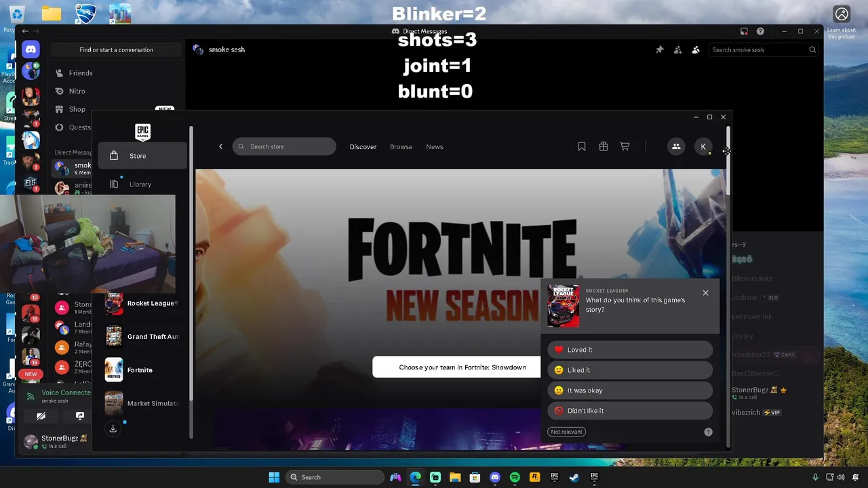This screenshot has height=488, width=868.
Task: Click the Search smoke sesh field
Action: click(x=764, y=49)
